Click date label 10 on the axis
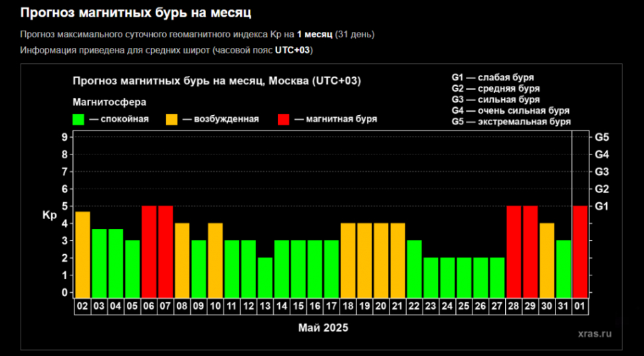This screenshot has width=644, height=356. pos(215,307)
